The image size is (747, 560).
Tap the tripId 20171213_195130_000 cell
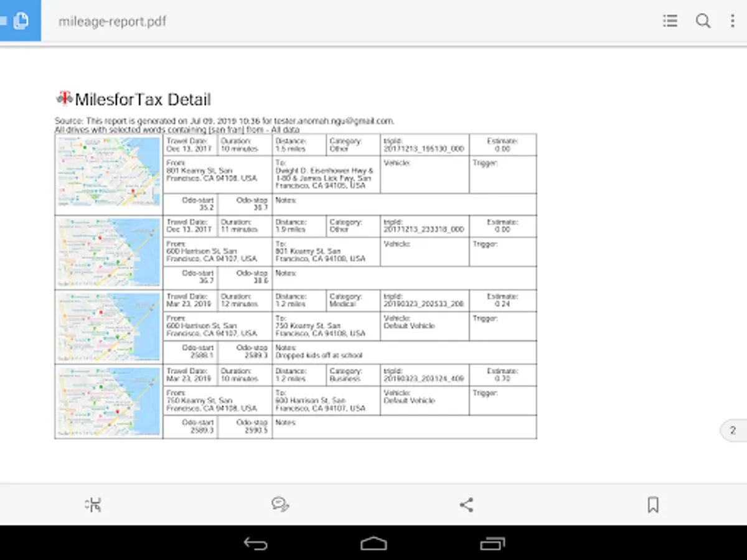click(425, 145)
